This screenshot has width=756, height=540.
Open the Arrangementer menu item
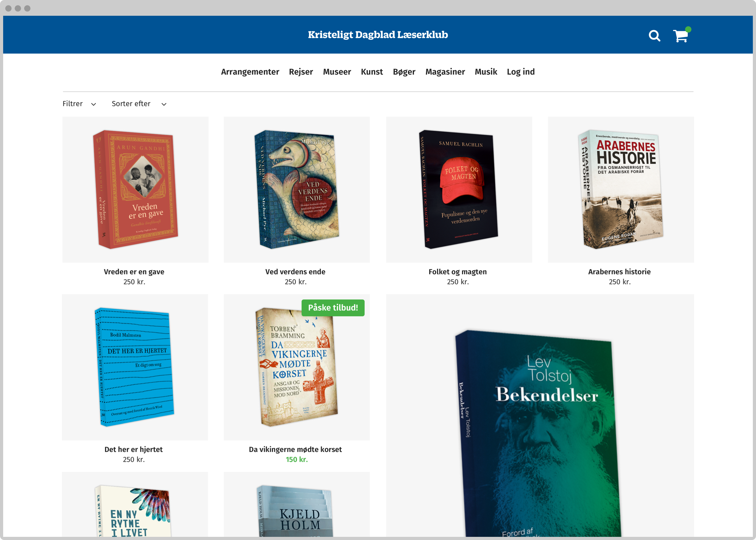click(x=250, y=72)
